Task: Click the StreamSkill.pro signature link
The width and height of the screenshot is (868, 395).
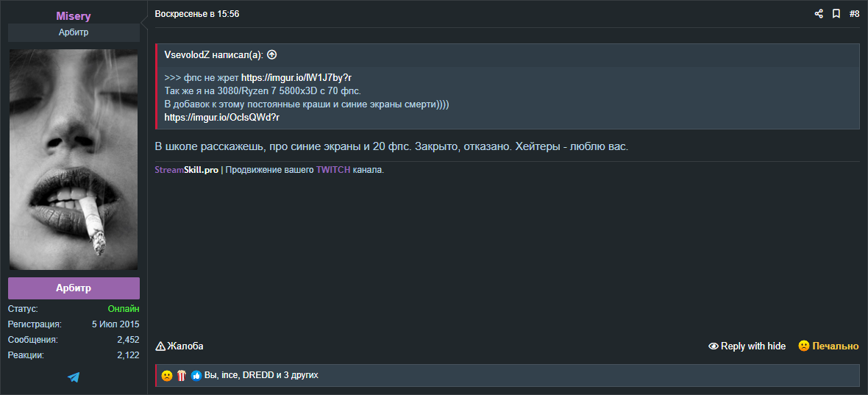Action: point(187,170)
